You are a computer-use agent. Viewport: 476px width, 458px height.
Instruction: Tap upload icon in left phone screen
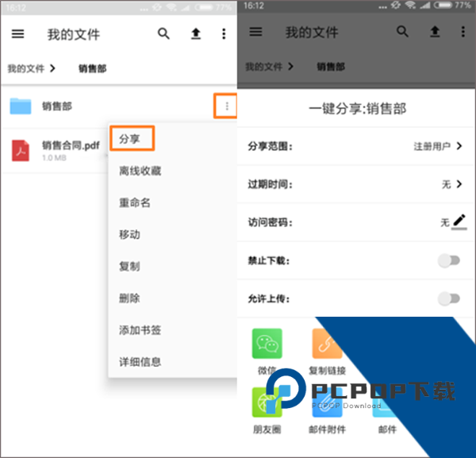pos(196,33)
